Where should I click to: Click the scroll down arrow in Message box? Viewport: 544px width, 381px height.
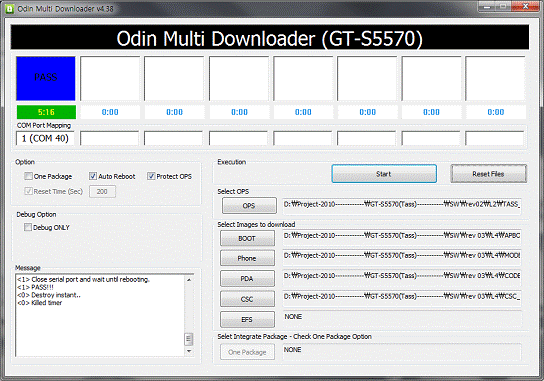click(189, 351)
